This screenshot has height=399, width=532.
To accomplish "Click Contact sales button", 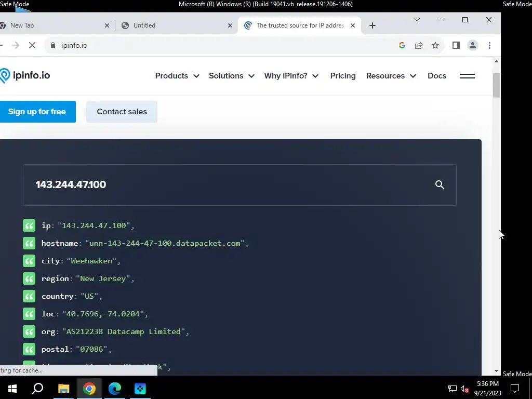I will tap(122, 112).
